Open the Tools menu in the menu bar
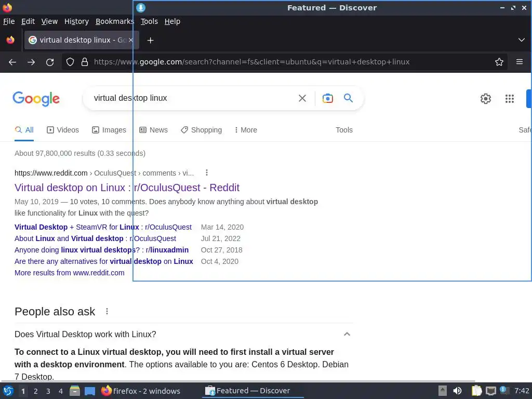 pos(149,21)
